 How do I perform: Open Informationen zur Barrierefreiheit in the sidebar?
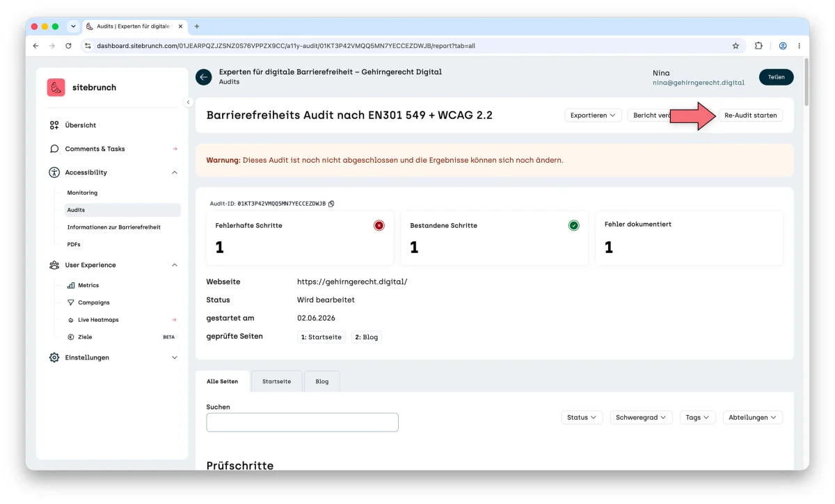(x=114, y=227)
